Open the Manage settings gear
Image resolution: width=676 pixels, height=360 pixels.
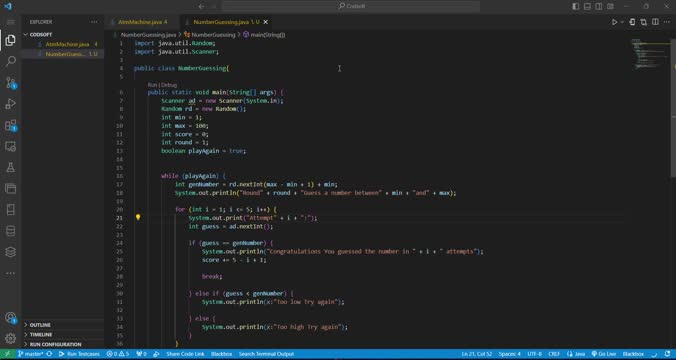(x=10, y=338)
